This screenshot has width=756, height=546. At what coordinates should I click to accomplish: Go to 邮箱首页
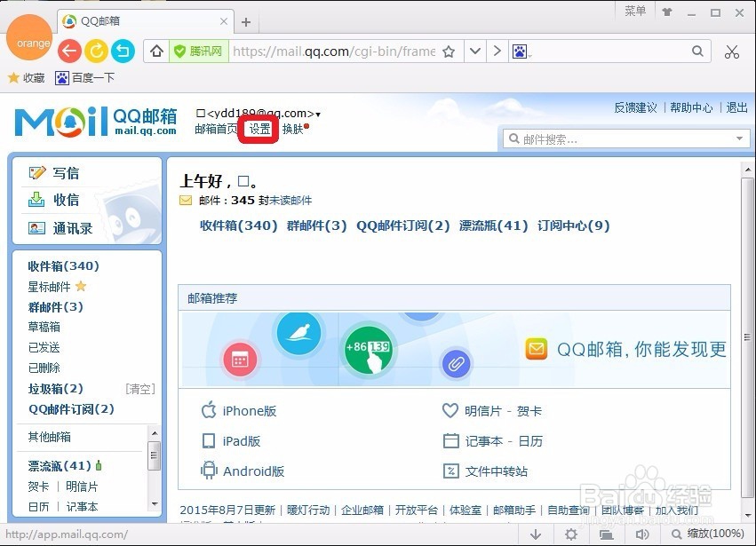click(x=216, y=129)
